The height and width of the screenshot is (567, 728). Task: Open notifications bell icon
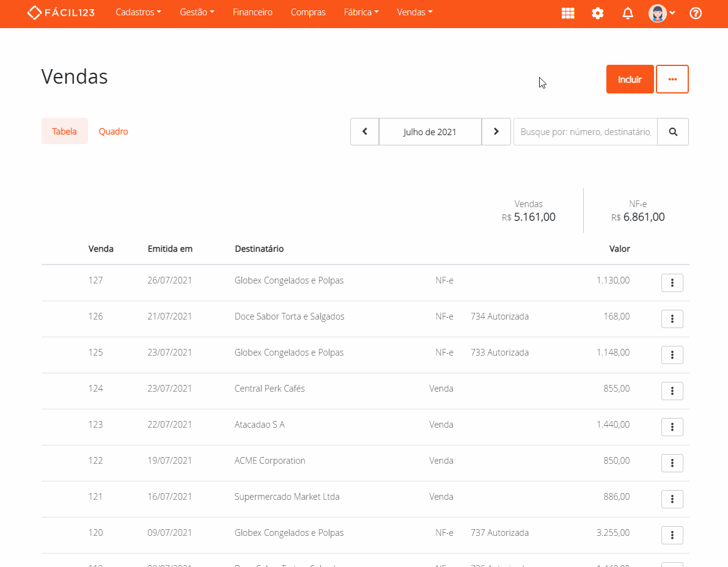(x=628, y=13)
